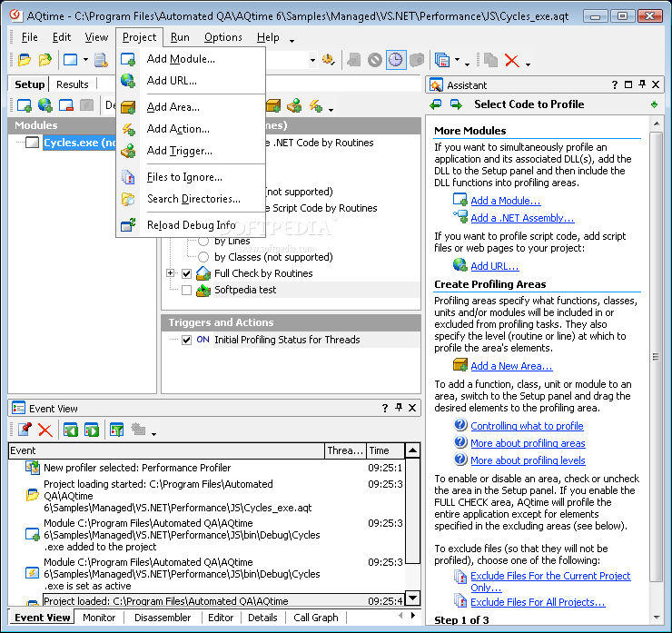Click tab scroll right arrow near Call Graph
This screenshot has width=672, height=633.
click(x=413, y=616)
